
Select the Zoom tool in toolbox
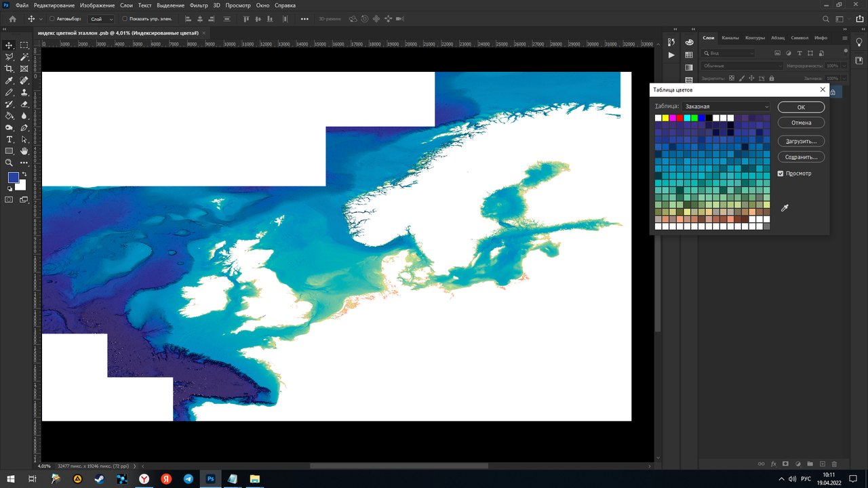pos(9,163)
